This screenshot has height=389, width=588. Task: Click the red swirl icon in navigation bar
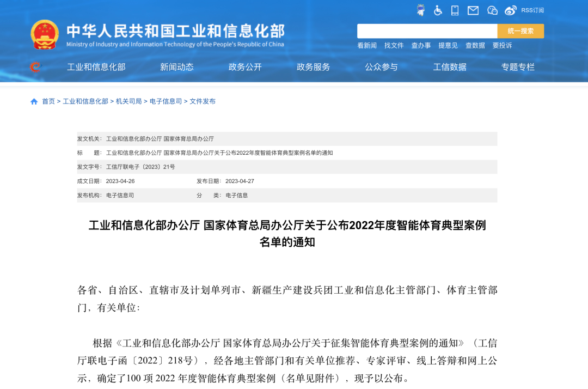pos(35,67)
